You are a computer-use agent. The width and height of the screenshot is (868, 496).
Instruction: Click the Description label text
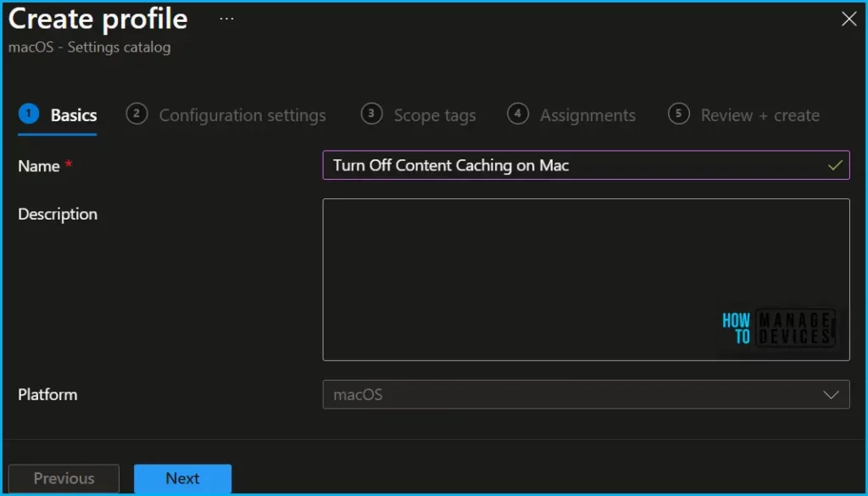pyautogui.click(x=58, y=215)
